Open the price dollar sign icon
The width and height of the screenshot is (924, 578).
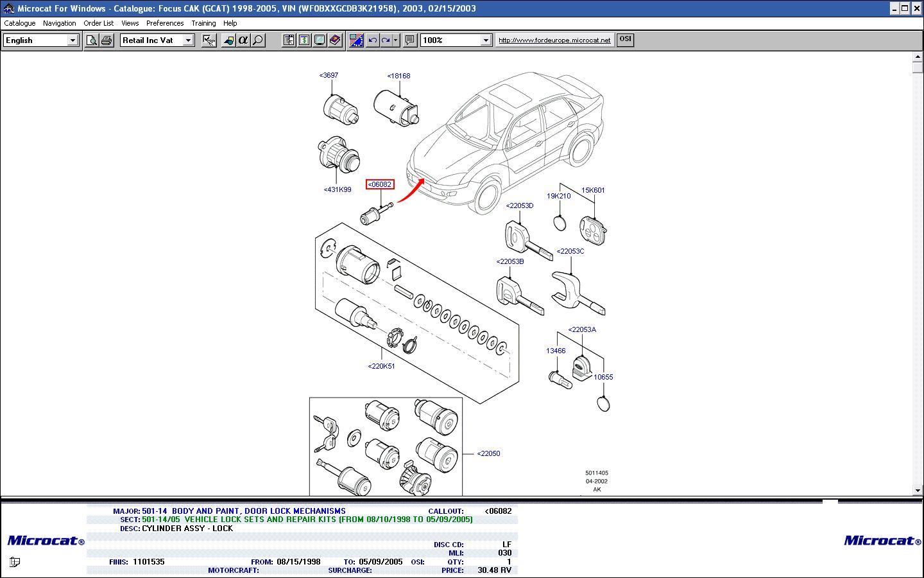(304, 40)
